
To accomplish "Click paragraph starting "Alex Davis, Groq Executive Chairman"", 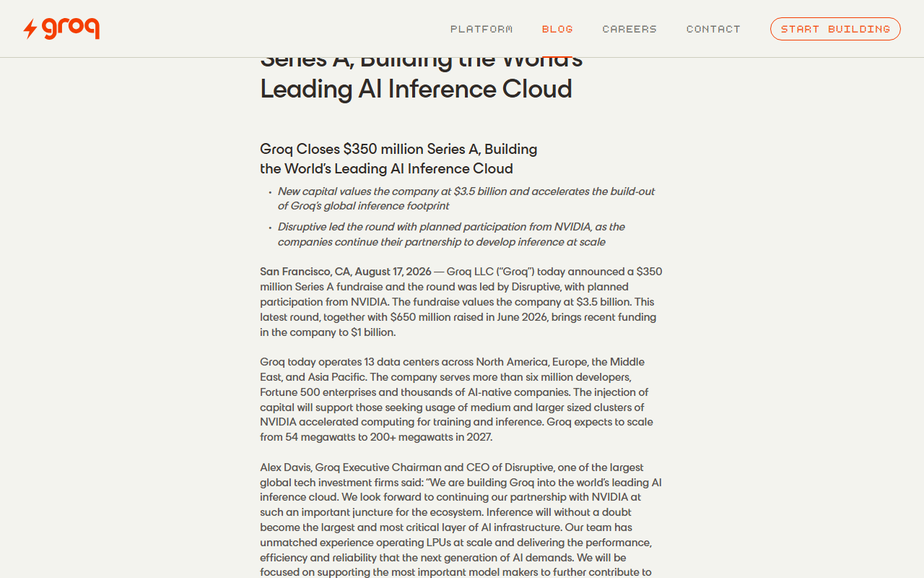I will pos(461,520).
